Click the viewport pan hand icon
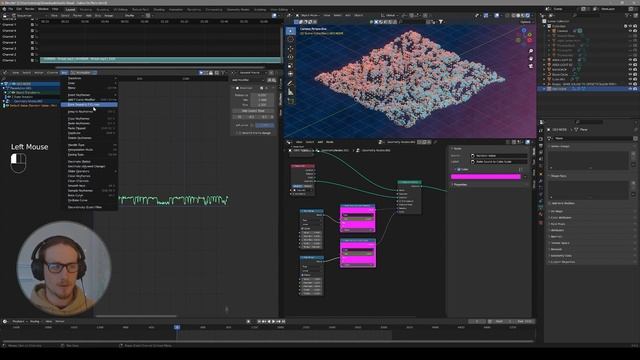This screenshot has height=360, width=640. [531, 59]
